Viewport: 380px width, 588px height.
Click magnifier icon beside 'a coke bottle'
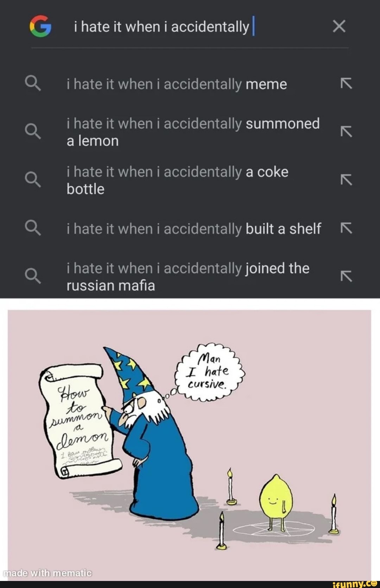coord(33,180)
